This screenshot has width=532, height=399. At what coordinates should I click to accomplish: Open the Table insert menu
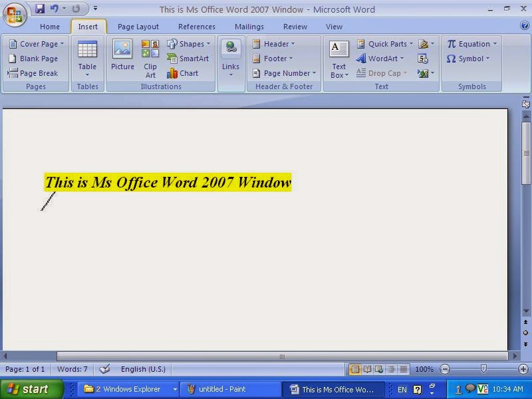87,59
